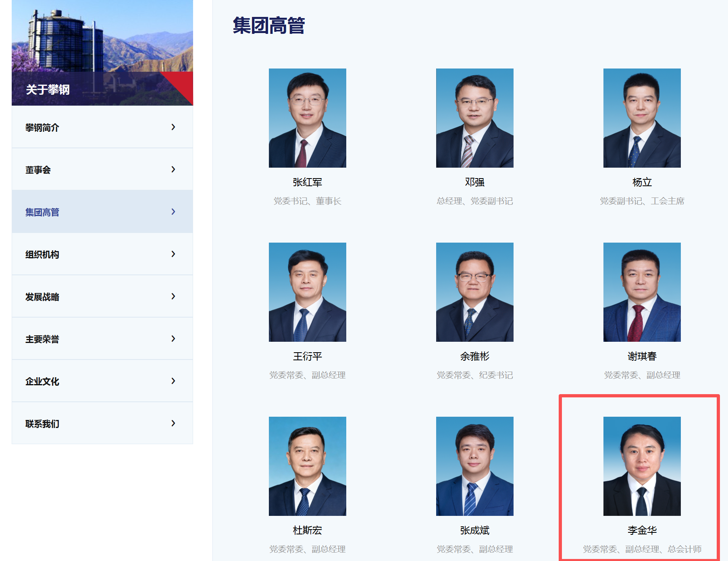Click the portrait photo of 谢琪春

click(x=642, y=292)
